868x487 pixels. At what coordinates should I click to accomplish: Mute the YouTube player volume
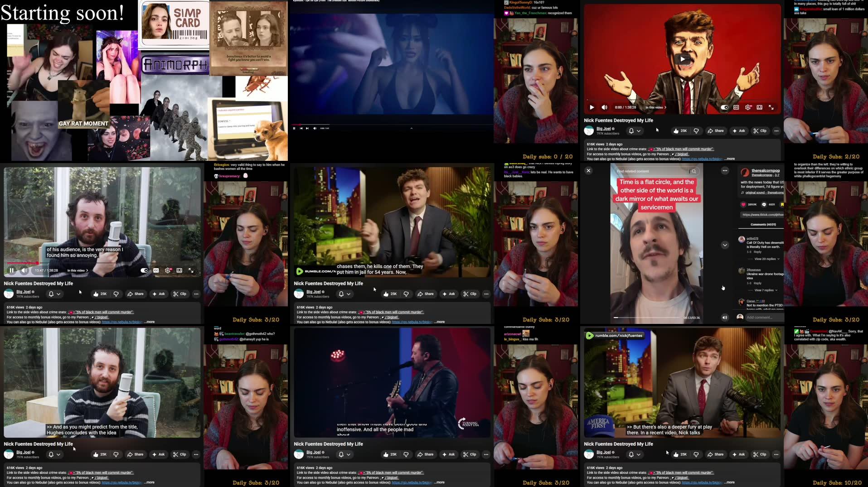click(x=24, y=270)
